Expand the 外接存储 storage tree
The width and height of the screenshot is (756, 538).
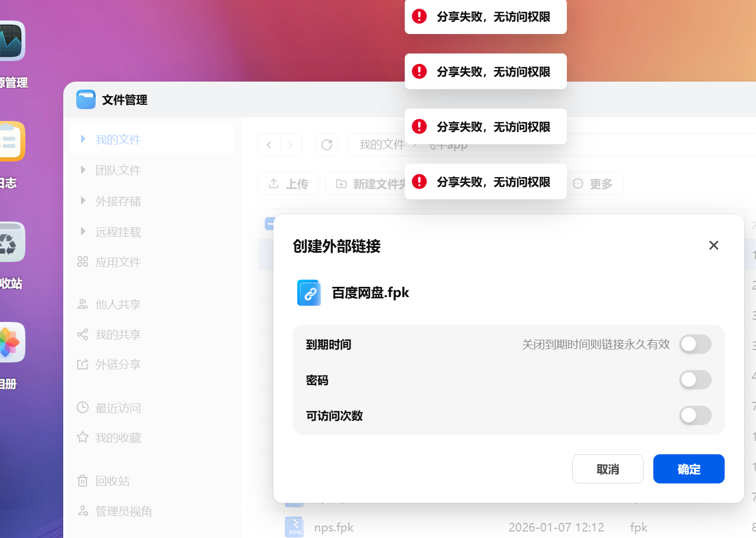pos(82,200)
